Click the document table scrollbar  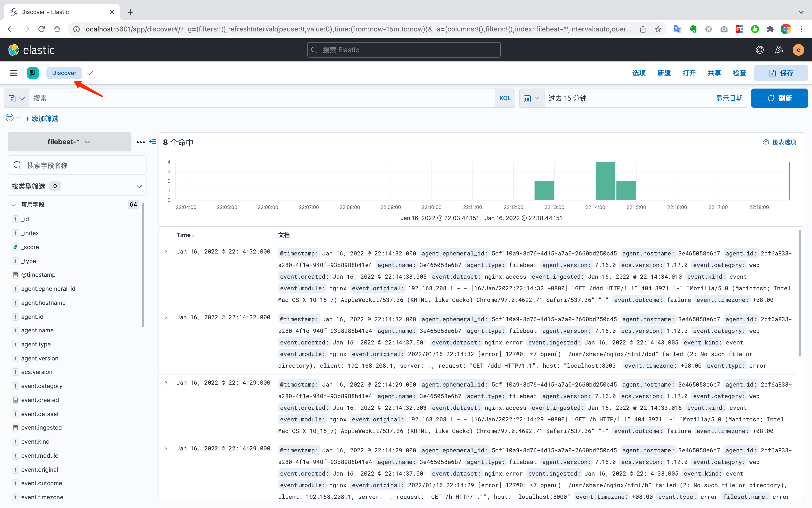click(800, 293)
